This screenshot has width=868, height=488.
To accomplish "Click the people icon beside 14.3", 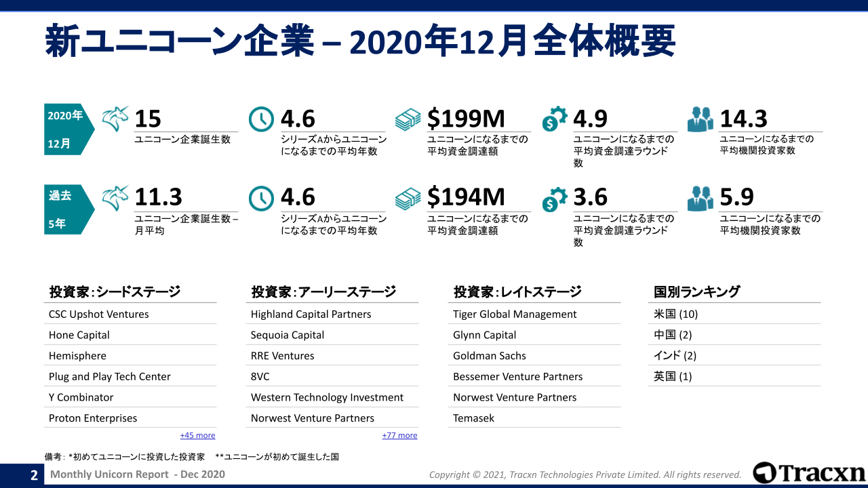I will (x=701, y=119).
